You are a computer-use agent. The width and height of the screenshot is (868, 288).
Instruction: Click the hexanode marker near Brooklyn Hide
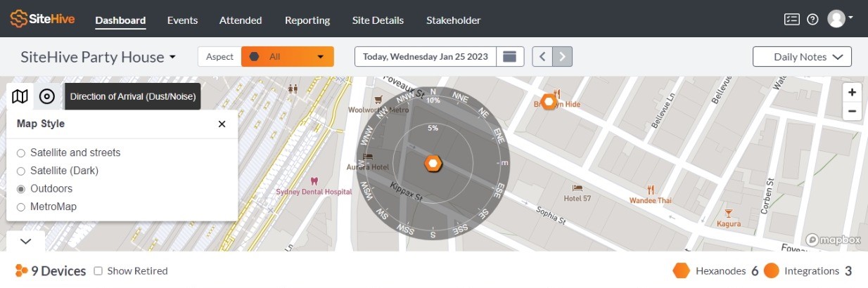548,101
